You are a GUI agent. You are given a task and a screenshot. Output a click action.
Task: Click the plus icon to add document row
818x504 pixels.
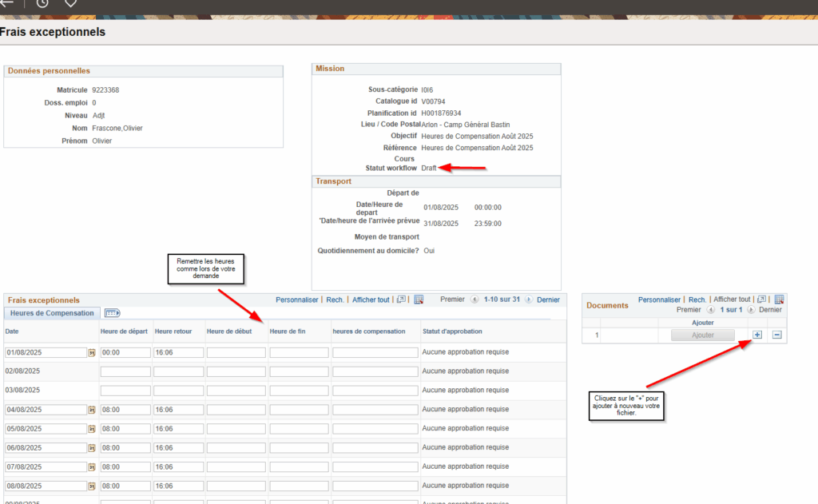[x=757, y=335]
